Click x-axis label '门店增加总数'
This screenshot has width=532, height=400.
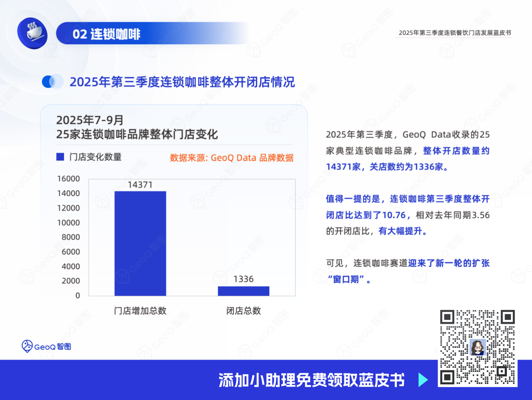click(140, 310)
